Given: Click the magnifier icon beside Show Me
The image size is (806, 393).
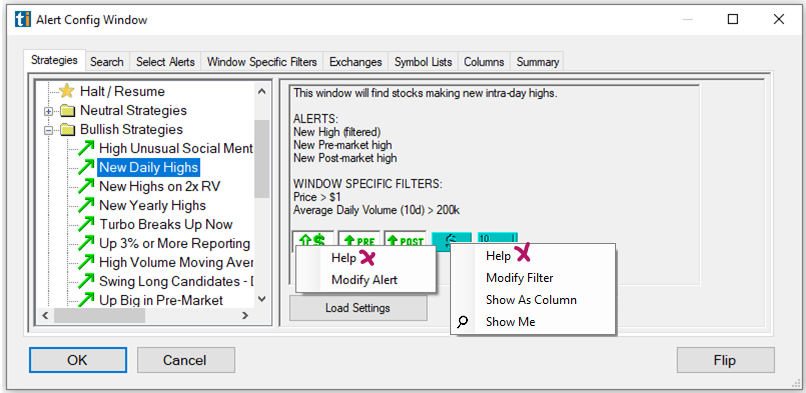Looking at the screenshot, I should click(x=463, y=322).
